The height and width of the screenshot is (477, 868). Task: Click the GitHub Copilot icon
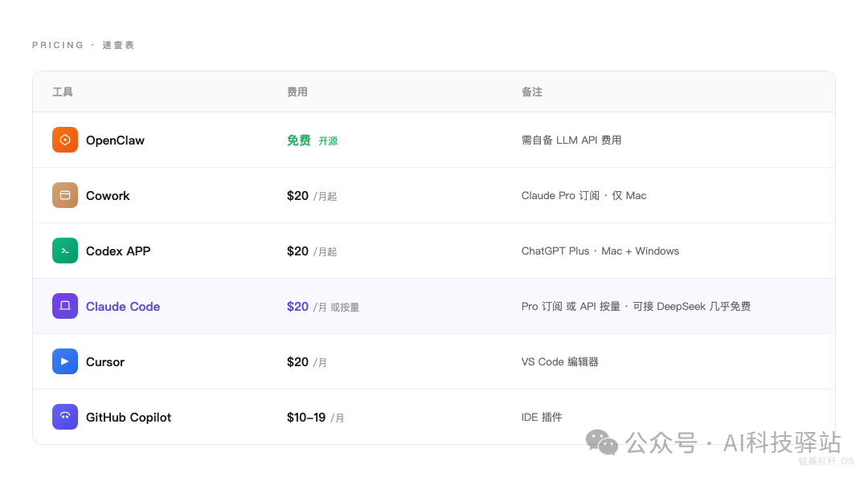tap(65, 417)
